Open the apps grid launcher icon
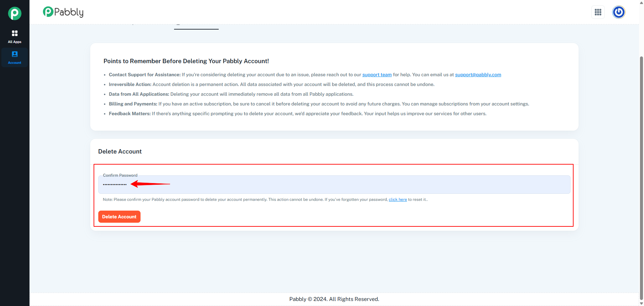644x306 pixels. 598,12
